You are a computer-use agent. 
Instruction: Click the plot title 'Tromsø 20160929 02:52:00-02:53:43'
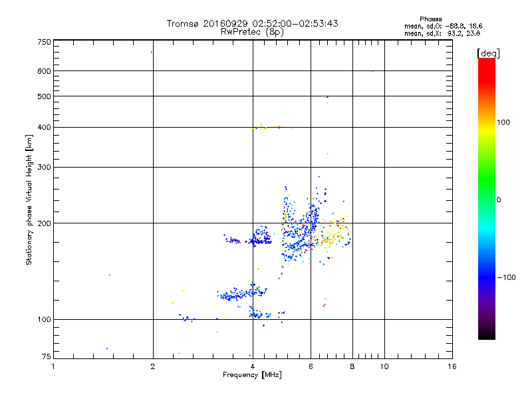252,23
